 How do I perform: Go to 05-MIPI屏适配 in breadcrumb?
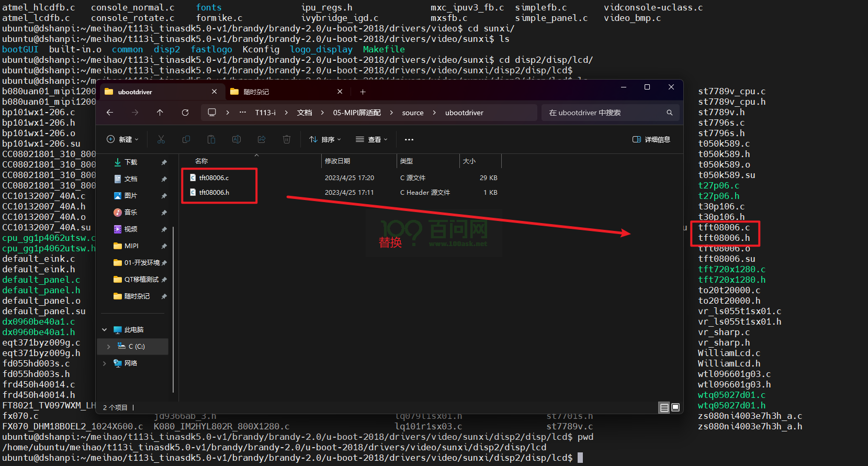[x=357, y=113]
